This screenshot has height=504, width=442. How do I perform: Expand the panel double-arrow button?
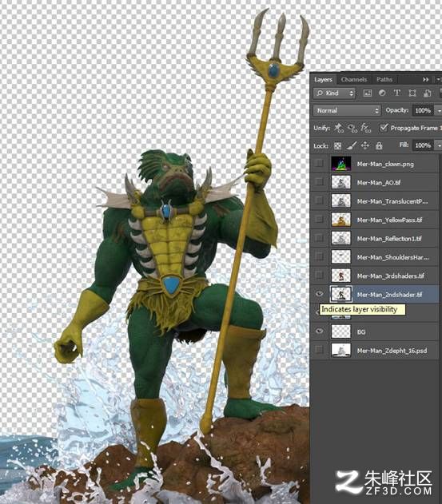point(425,79)
